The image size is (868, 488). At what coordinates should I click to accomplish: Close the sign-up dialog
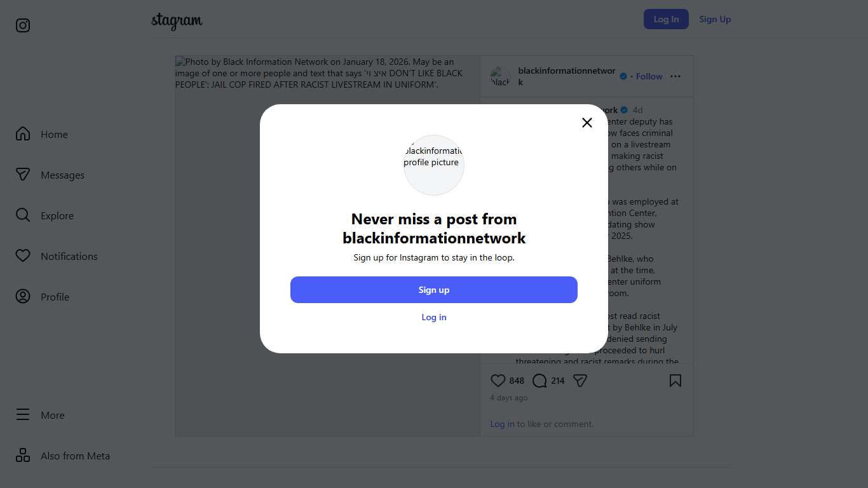click(587, 123)
